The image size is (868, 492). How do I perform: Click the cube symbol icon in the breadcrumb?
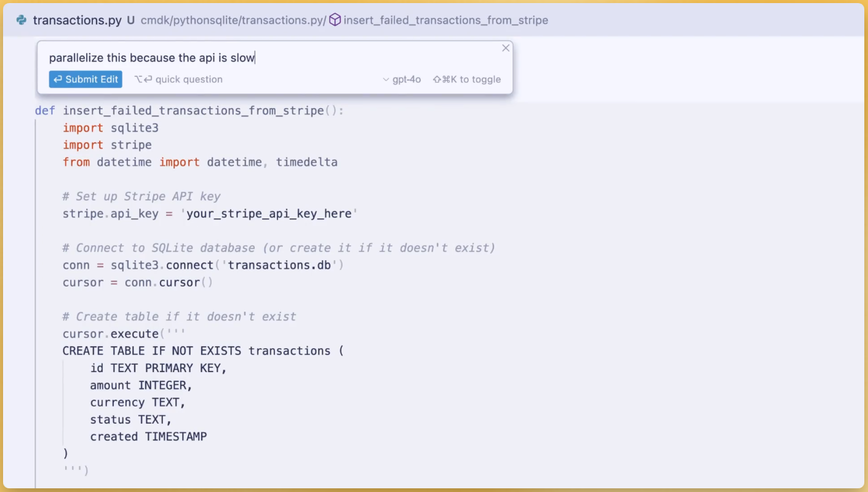coord(335,20)
